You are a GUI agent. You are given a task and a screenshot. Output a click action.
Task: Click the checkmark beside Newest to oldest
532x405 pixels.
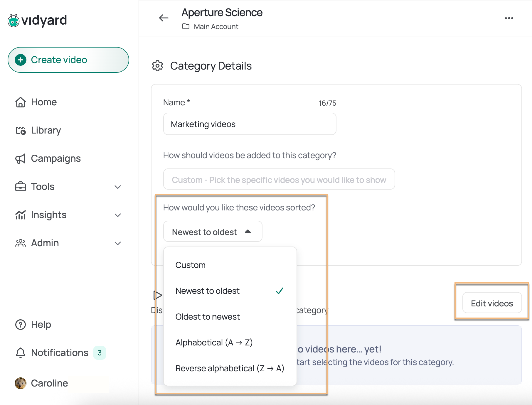coord(280,291)
